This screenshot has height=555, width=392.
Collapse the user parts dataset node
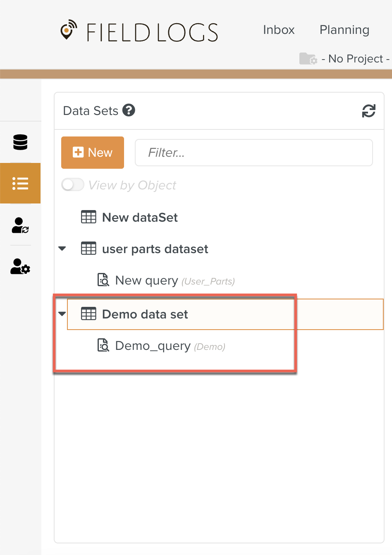(x=62, y=249)
